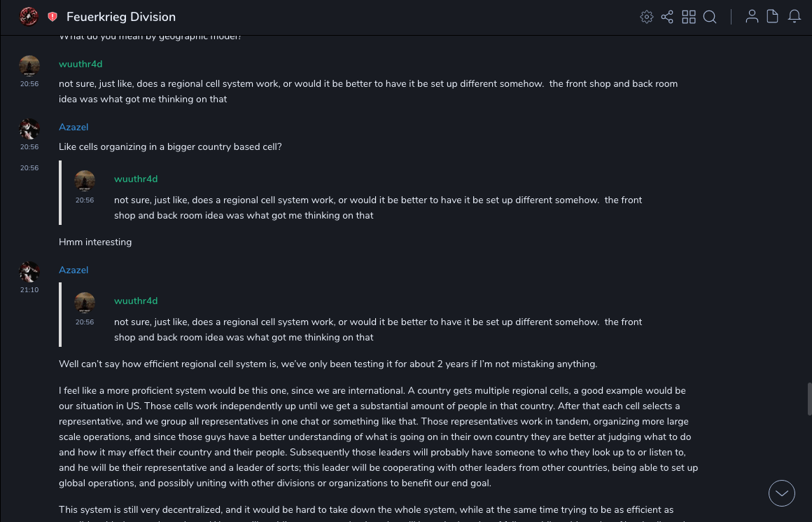Click Azazel's name above "Like cells organizing"

pos(73,127)
